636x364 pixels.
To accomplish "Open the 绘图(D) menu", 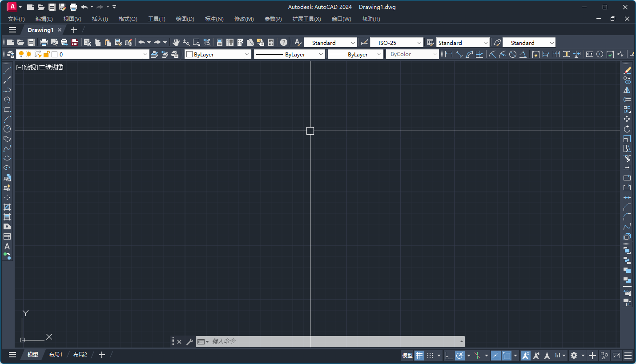I will click(185, 19).
